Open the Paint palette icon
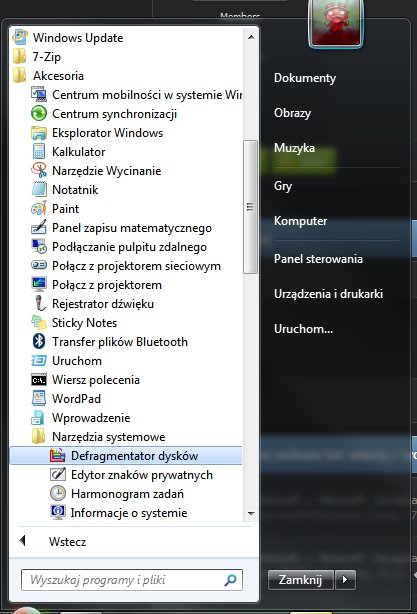This screenshot has width=417, height=614. (x=39, y=208)
